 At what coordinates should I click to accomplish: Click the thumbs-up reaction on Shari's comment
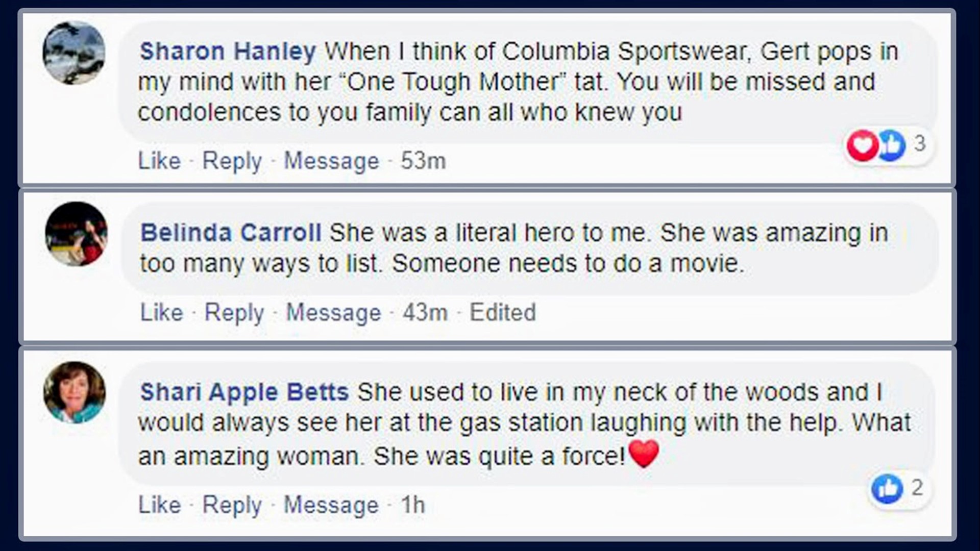tap(887, 489)
